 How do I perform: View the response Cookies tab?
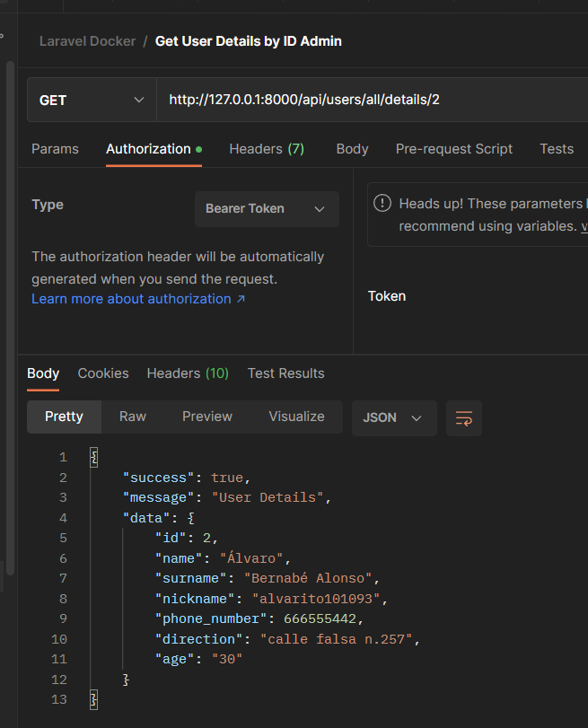(102, 373)
